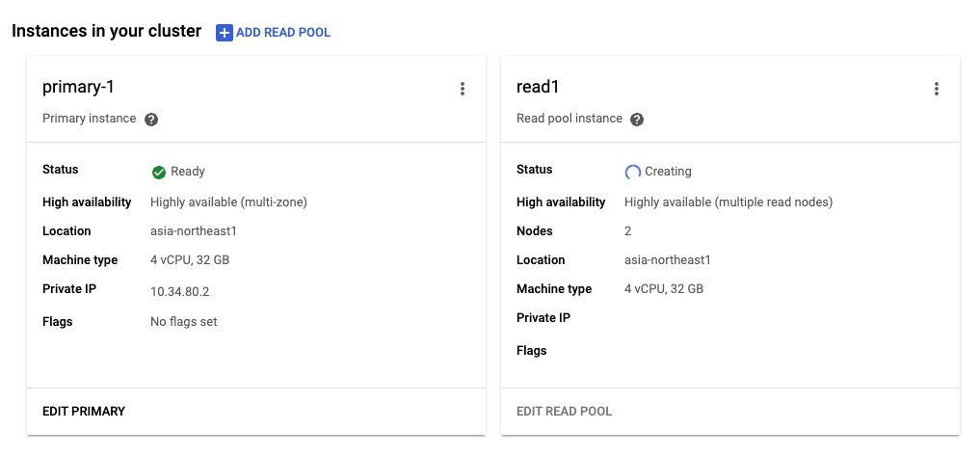This screenshot has width=980, height=457.
Task: Click read1 machine type 4 vCPU, 32 GB
Action: pos(664,289)
